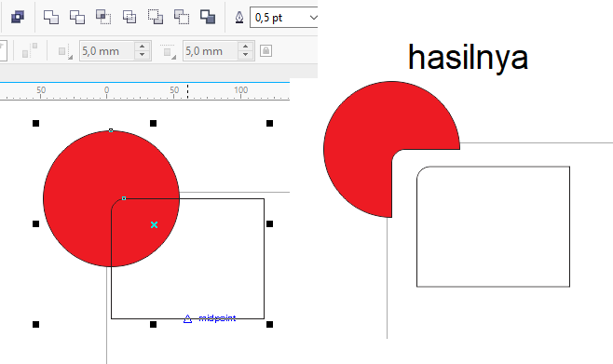Viewport: 613px width, 364px height.
Task: Apply the Weld shaping tool
Action: [51, 17]
